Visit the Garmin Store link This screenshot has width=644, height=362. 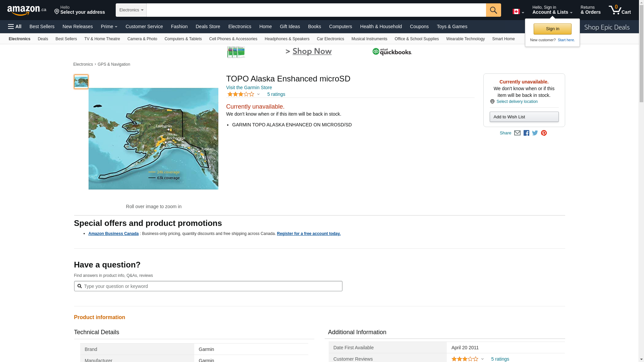click(249, 87)
